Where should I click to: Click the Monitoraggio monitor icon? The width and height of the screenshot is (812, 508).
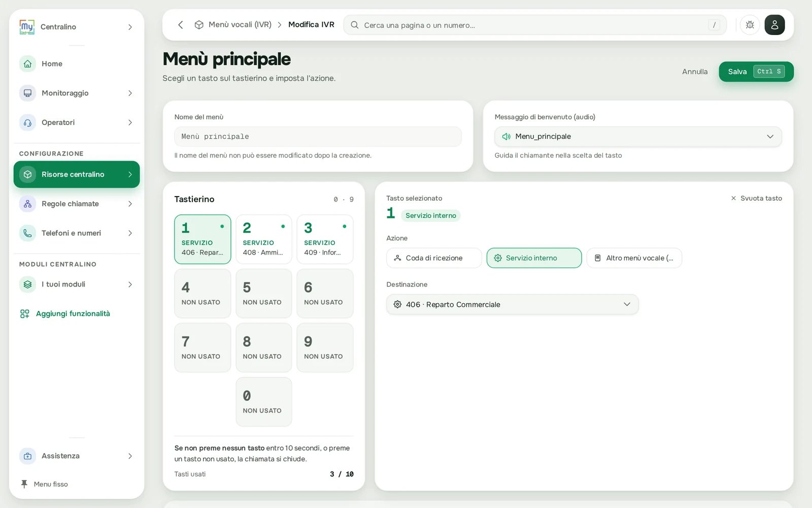(27, 93)
